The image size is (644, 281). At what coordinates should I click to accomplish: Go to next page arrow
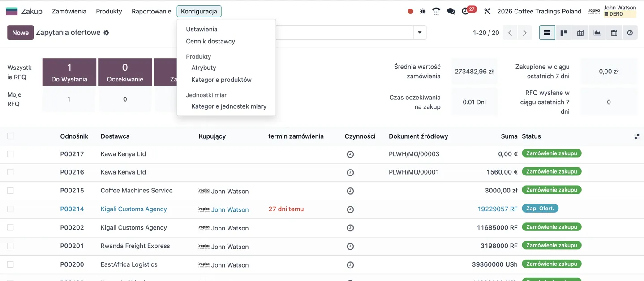coord(524,33)
